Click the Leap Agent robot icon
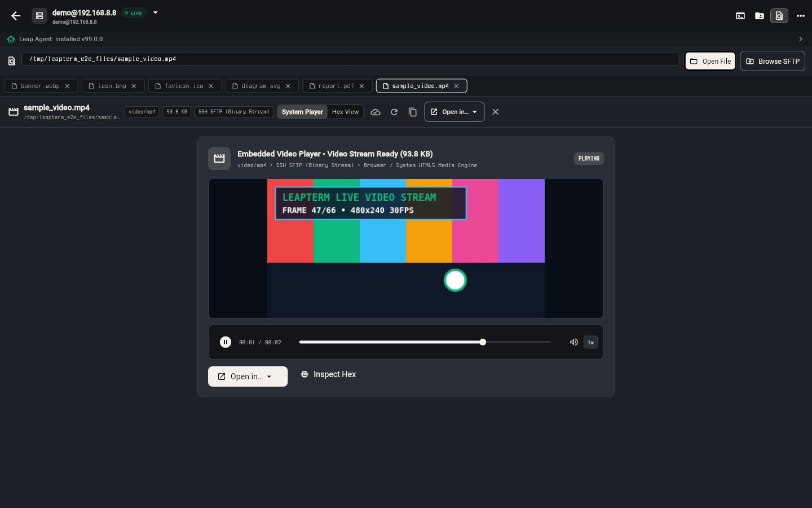The image size is (812, 508). pyautogui.click(x=11, y=39)
